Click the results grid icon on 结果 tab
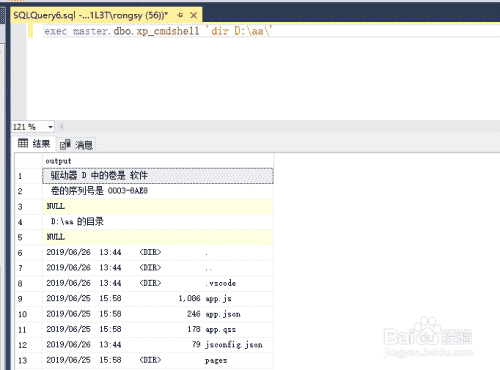This screenshot has height=370, width=500. tap(23, 143)
